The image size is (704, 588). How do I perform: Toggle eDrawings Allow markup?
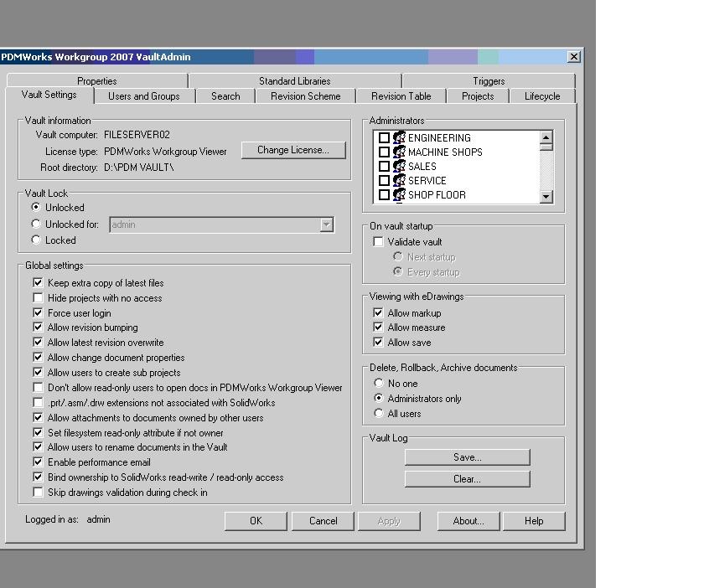click(378, 313)
